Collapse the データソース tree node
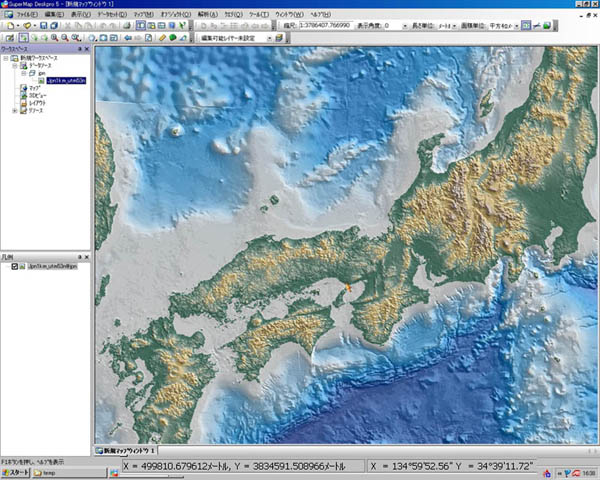The image size is (600, 480). coord(14,66)
